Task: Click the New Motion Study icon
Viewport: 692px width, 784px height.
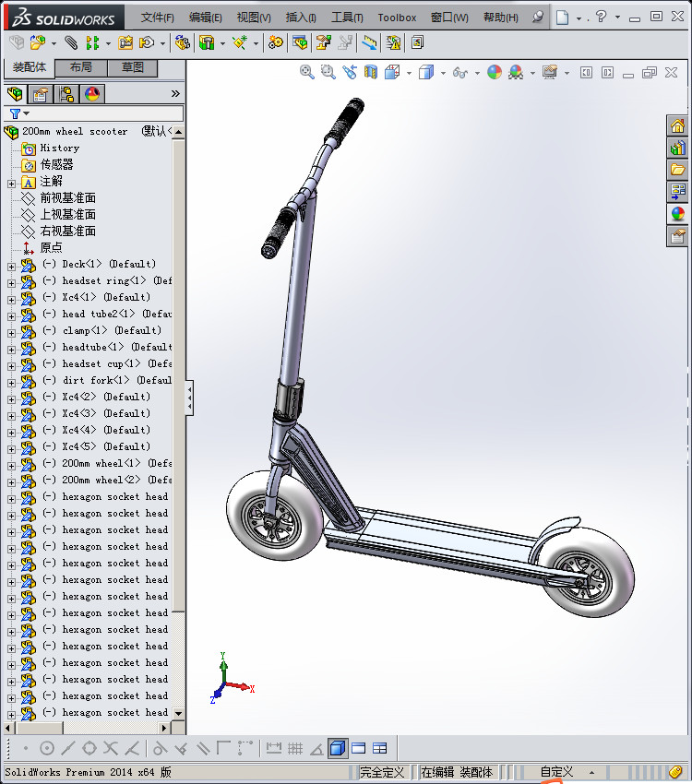Action: (x=276, y=43)
